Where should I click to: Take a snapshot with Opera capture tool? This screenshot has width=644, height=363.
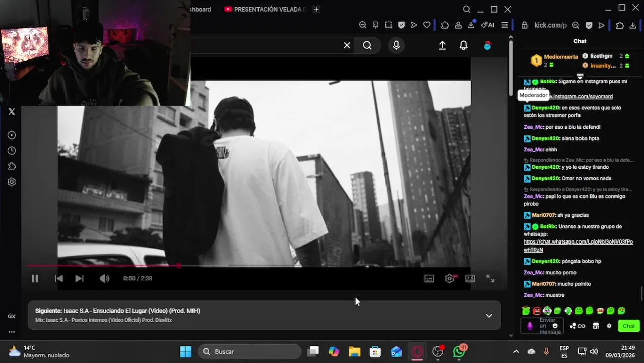(x=389, y=25)
